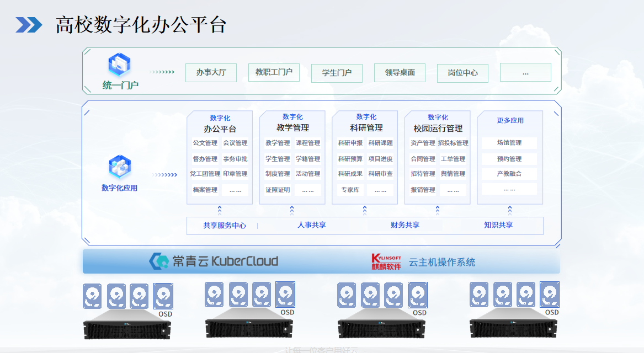Click the green chevron arrows beside 统一门户
The height and width of the screenshot is (353, 644).
coord(161,71)
